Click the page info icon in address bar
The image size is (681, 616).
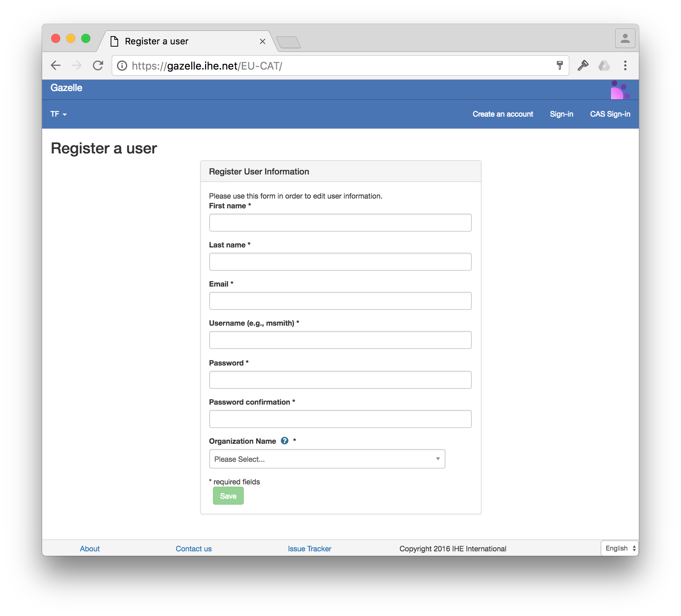122,65
